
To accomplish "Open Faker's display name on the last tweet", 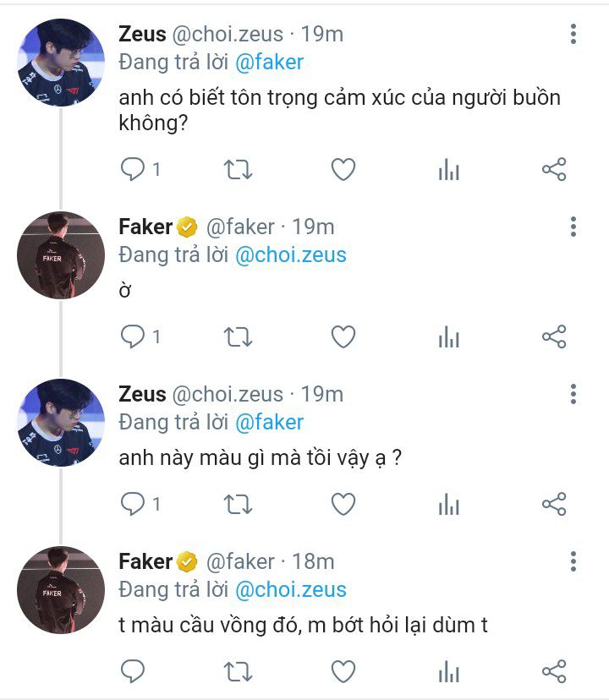I will tap(145, 561).
